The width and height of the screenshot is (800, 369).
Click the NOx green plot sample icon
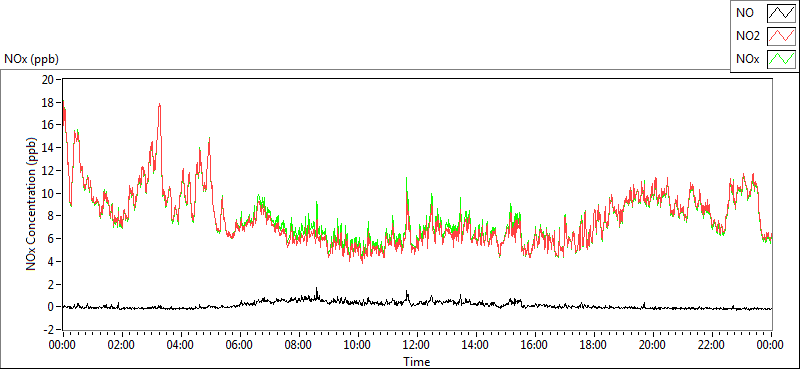pyautogui.click(x=781, y=60)
